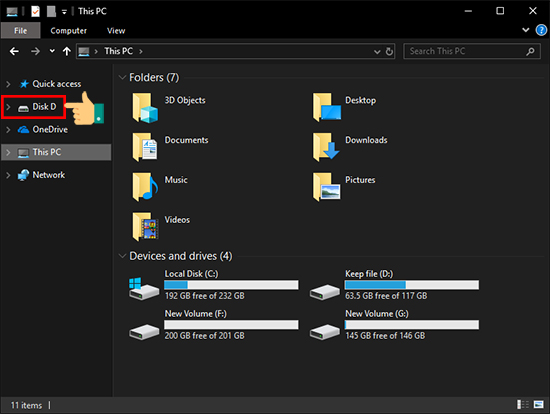Image resolution: width=550 pixels, height=414 pixels.
Task: Click the Properties quick access toolbar icon
Action: coord(35,11)
